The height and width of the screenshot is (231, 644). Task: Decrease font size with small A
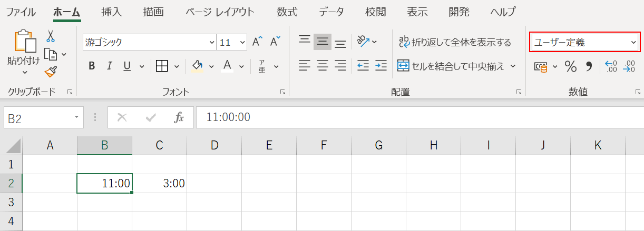coord(275,42)
